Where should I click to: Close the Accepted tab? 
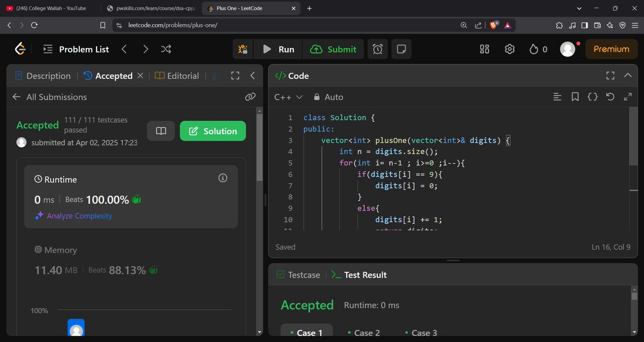pyautogui.click(x=140, y=76)
